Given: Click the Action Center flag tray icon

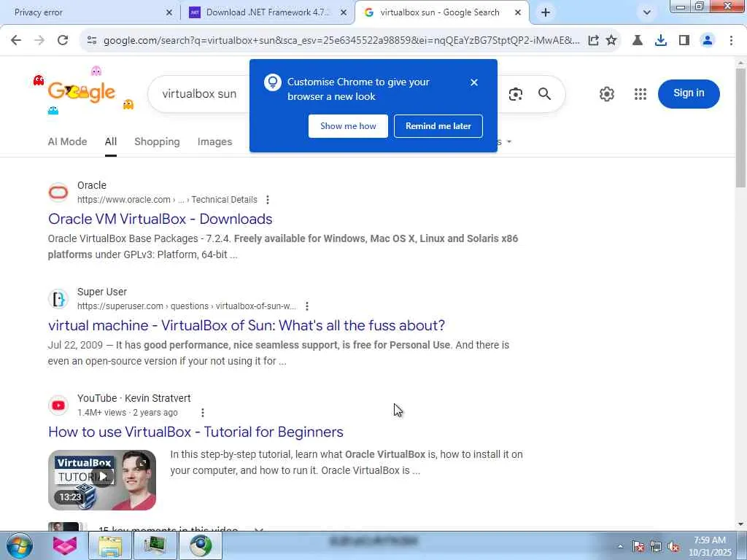Looking at the screenshot, I should 638,547.
